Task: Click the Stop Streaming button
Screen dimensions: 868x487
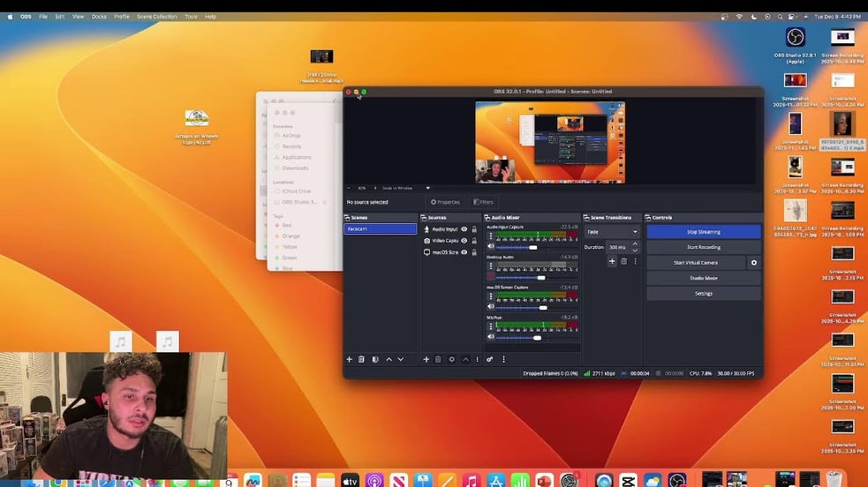Action: [703, 232]
